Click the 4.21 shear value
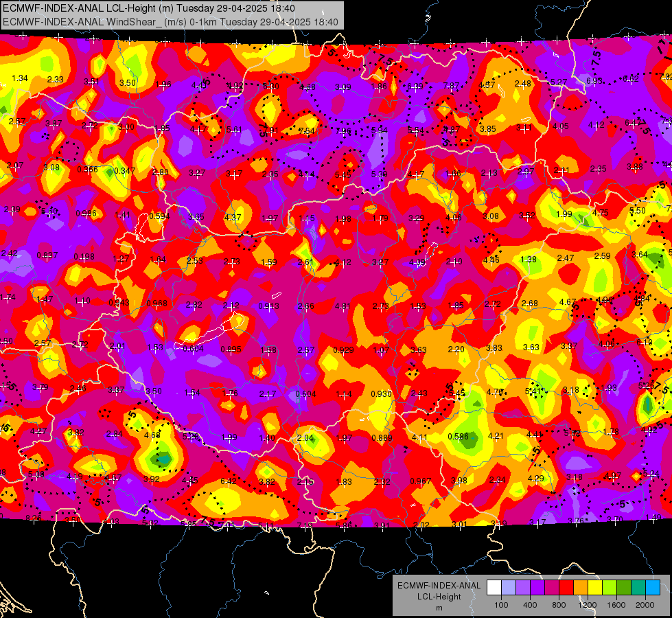672x618 pixels. [496, 436]
